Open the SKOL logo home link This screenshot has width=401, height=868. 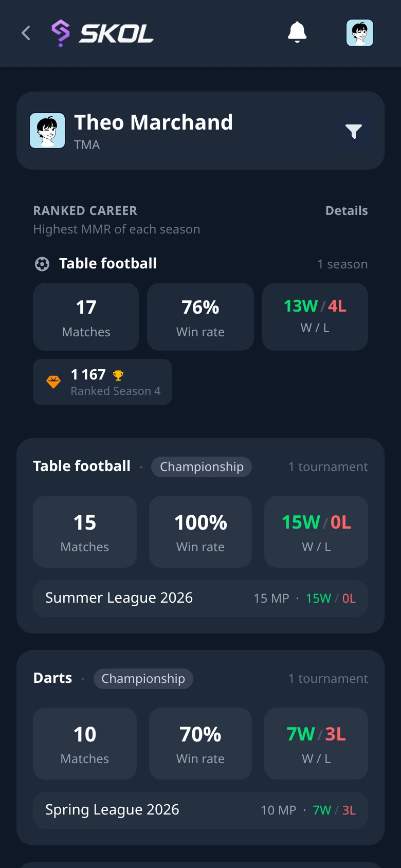pyautogui.click(x=102, y=33)
